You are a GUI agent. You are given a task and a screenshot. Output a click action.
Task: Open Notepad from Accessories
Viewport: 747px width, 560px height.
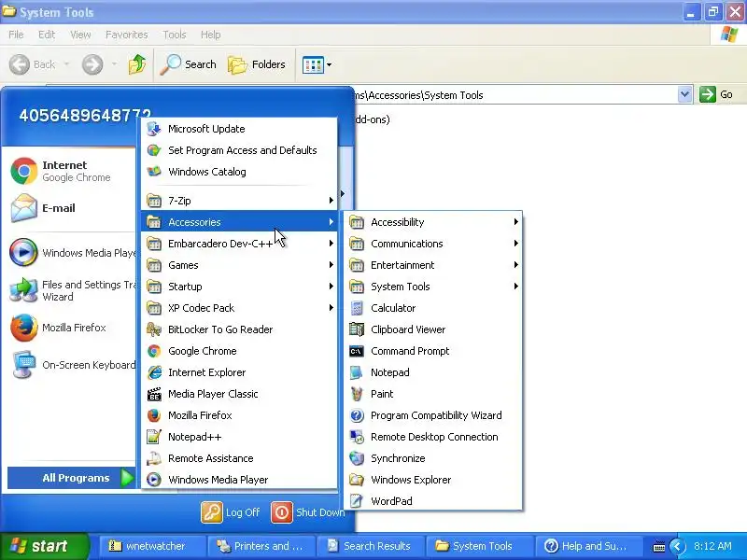coord(433,372)
